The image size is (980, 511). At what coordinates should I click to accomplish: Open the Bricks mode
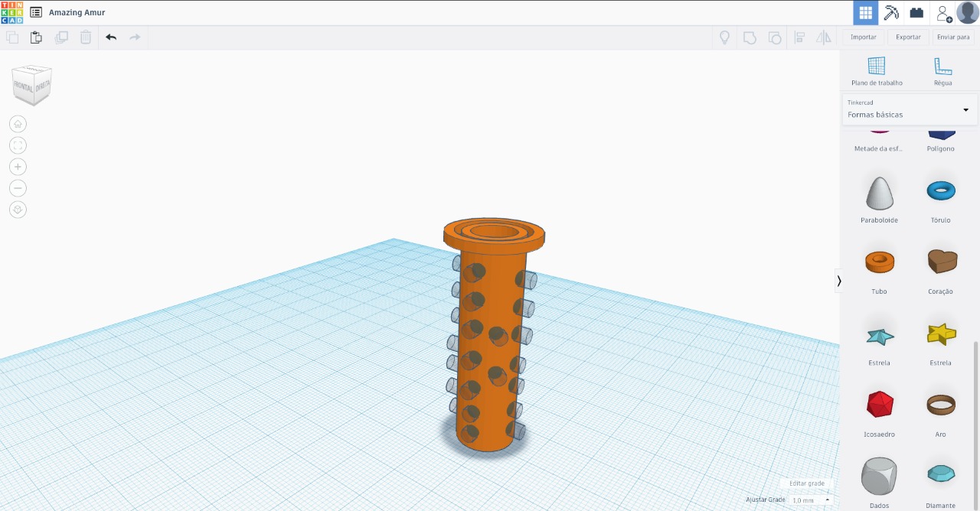[916, 12]
